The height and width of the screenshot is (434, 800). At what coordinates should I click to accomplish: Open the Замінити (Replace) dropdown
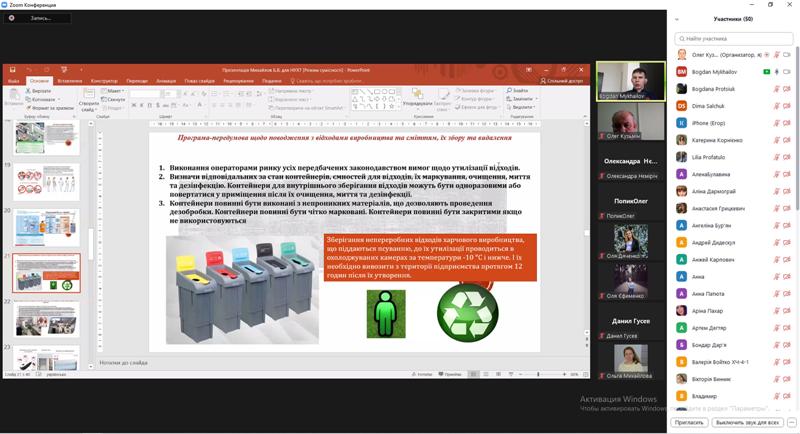tap(522, 99)
